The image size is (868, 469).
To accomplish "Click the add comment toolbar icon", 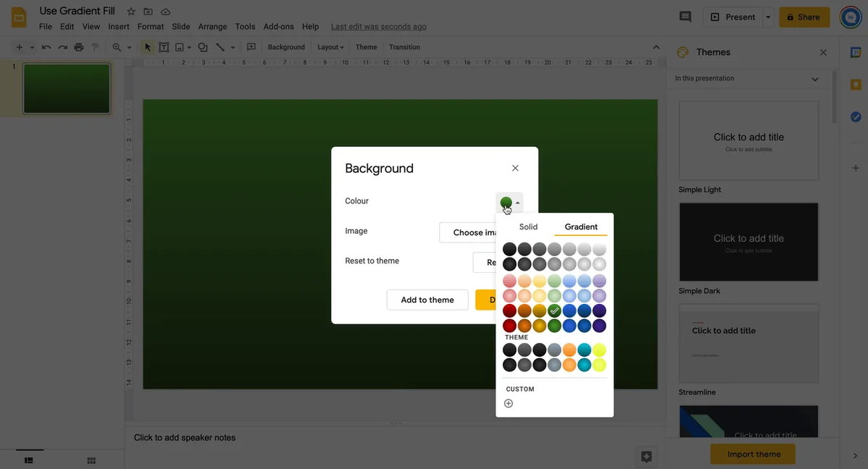I will tap(252, 47).
